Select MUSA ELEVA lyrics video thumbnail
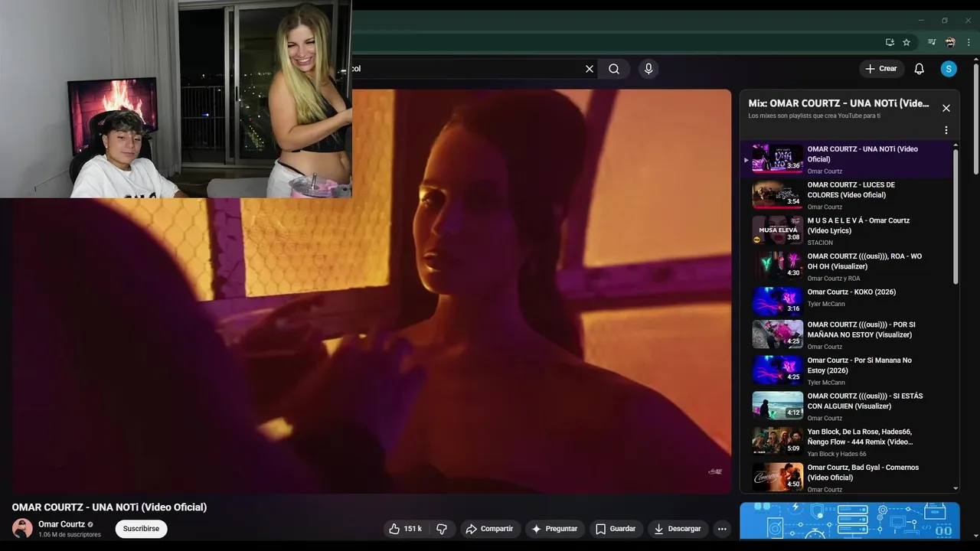 point(777,230)
